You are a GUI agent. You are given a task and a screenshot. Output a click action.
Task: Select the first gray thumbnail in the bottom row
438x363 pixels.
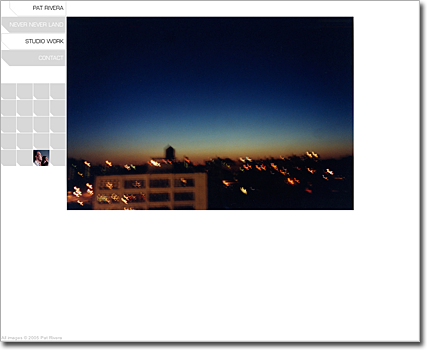(x=8, y=158)
